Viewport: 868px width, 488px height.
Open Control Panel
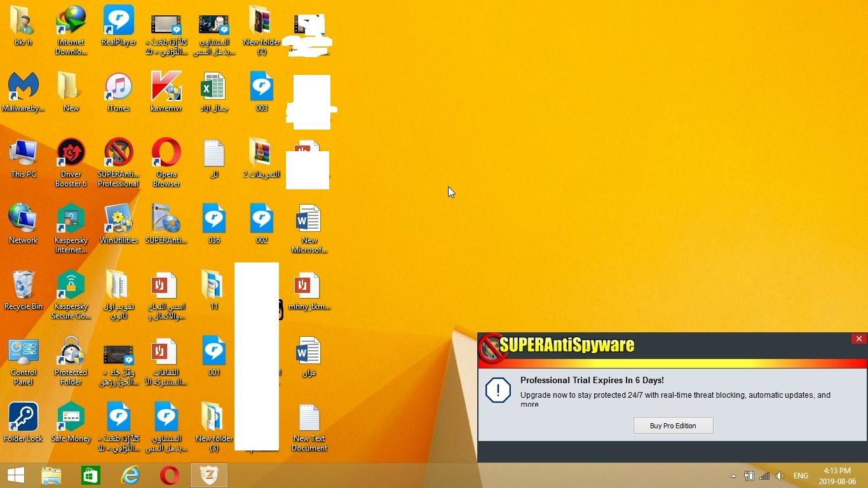tap(24, 361)
